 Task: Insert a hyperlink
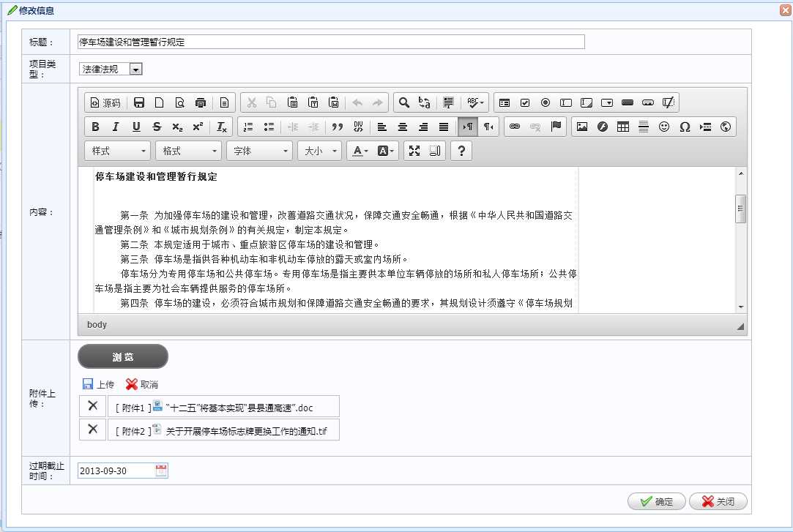pos(515,127)
